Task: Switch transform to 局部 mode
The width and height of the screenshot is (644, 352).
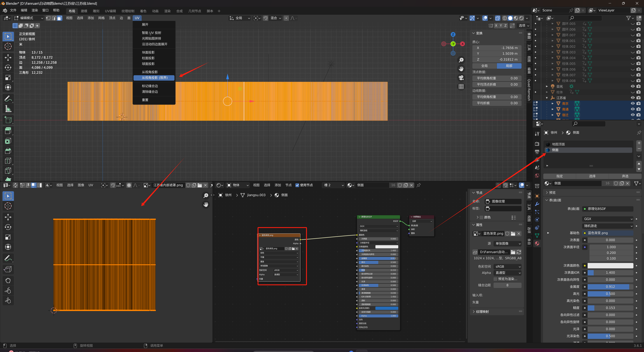Action: 509,66
